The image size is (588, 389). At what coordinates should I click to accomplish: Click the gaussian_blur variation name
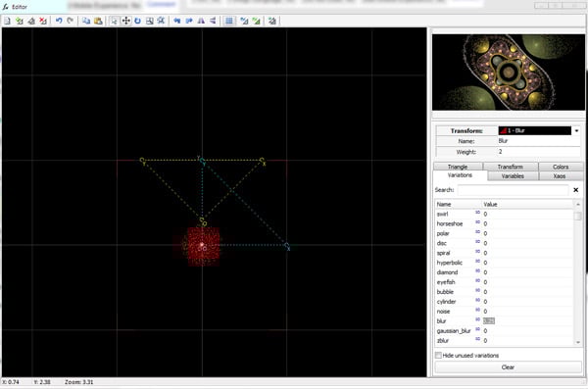[454, 331]
